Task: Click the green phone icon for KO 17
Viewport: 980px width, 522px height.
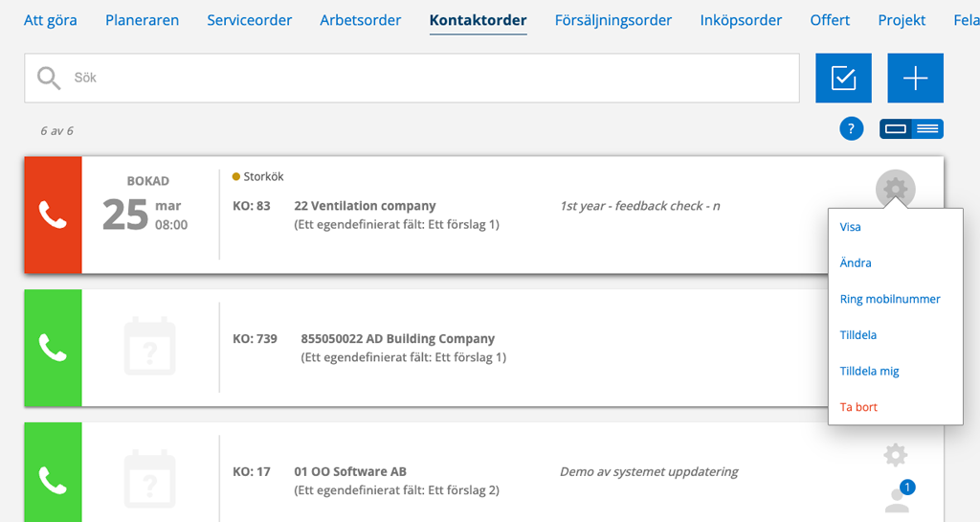Action: [54, 480]
